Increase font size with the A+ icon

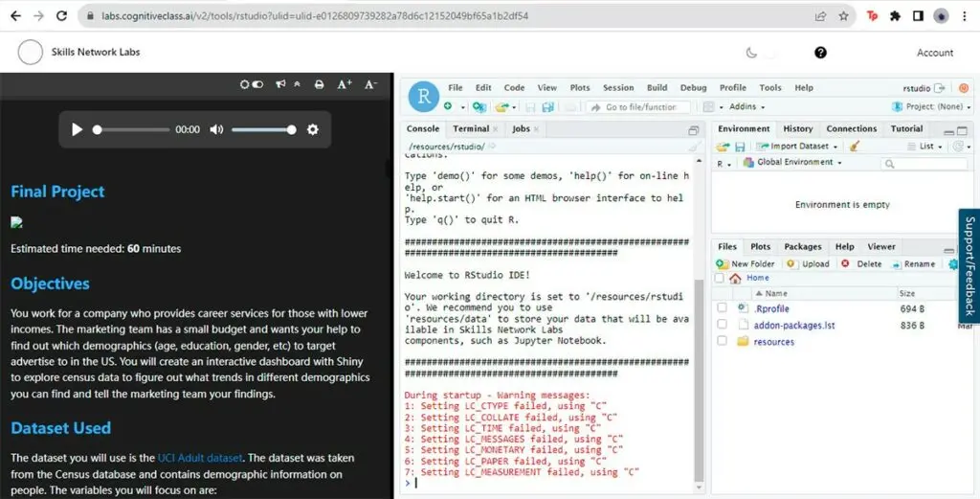tap(345, 84)
